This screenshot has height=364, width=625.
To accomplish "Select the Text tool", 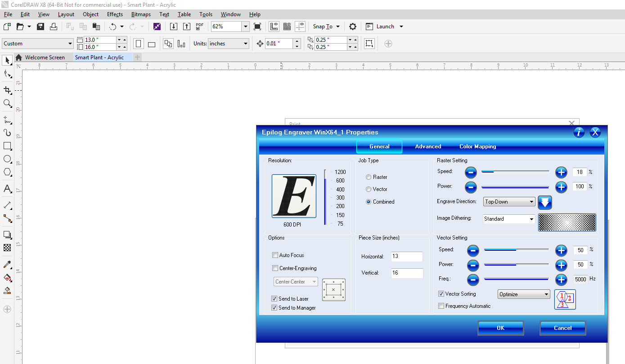I will 7,188.
